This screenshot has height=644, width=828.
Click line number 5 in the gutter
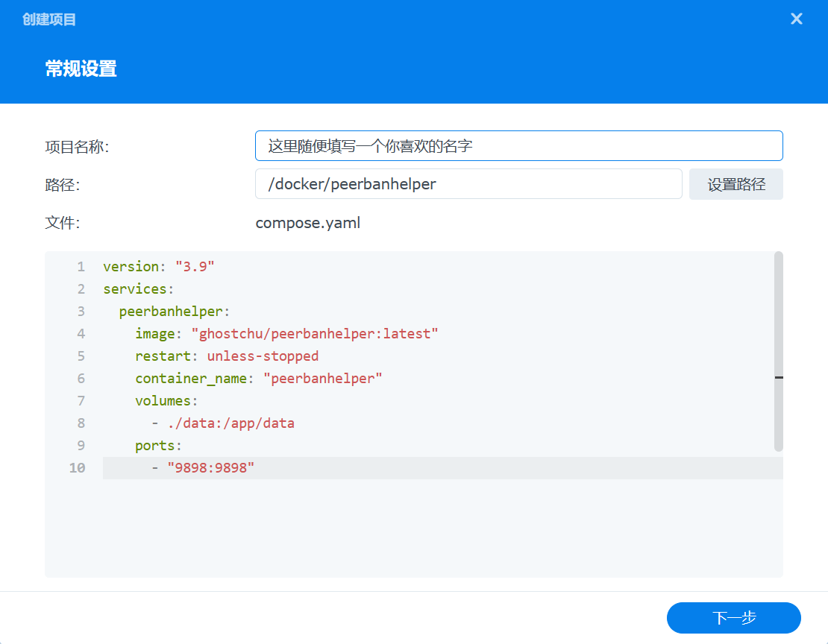tap(81, 356)
